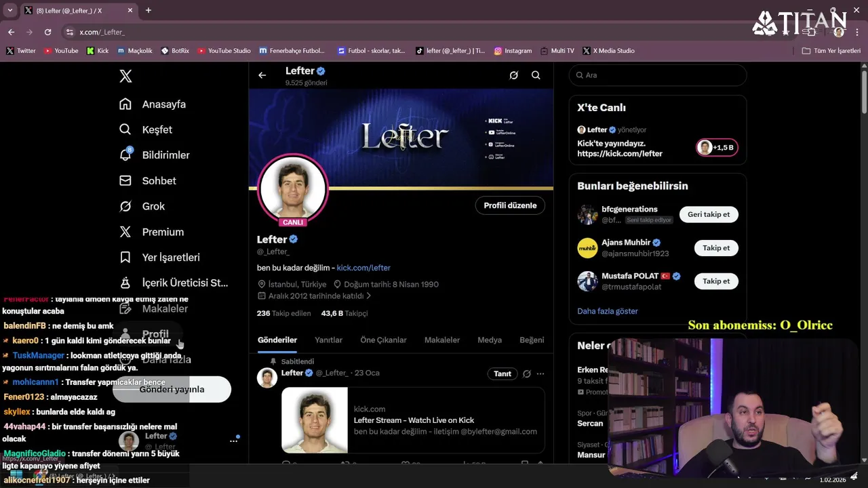868x488 pixels.
Task: Open İçerik Üreticisi Stüdyosu item
Action: coord(174,283)
